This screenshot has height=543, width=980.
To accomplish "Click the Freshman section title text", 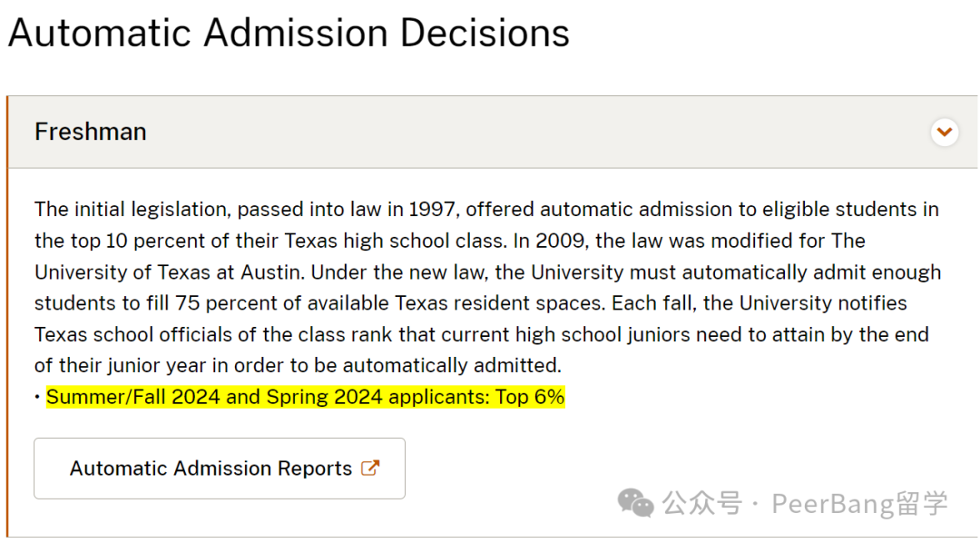I will click(x=91, y=132).
